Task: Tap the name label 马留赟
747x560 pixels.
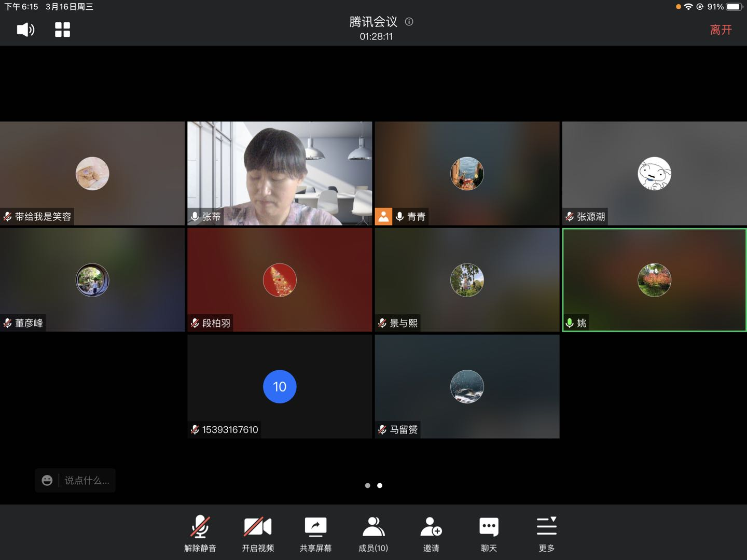Action: pos(404,429)
